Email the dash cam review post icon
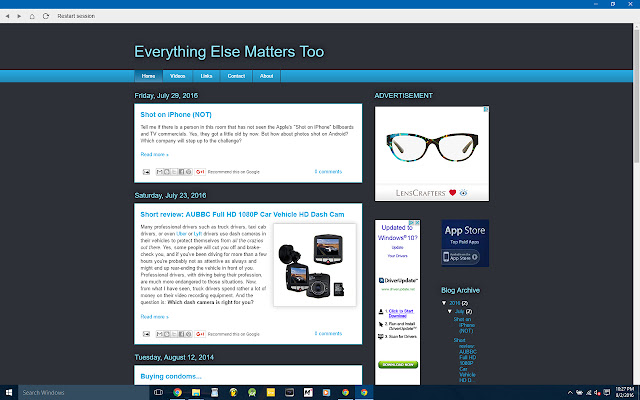Image resolution: width=640 pixels, height=400 pixels. (x=160, y=334)
